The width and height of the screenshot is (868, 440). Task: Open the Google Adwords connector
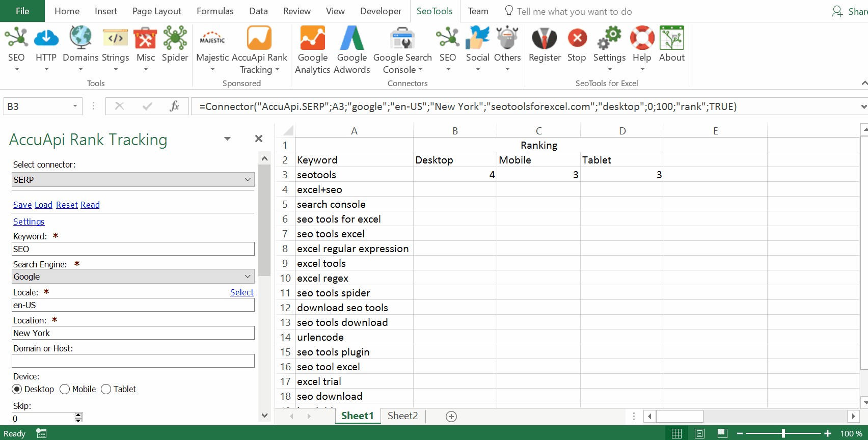(352, 50)
